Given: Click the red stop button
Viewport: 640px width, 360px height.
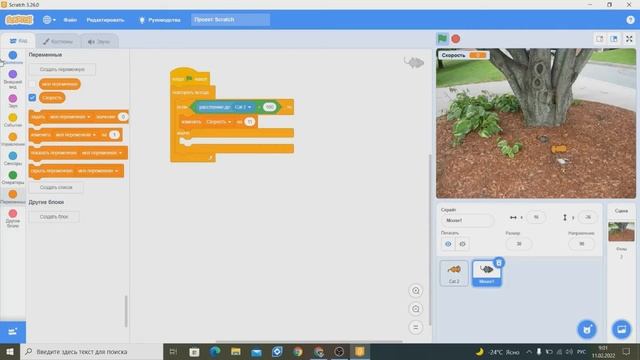Looking at the screenshot, I should 456,39.
